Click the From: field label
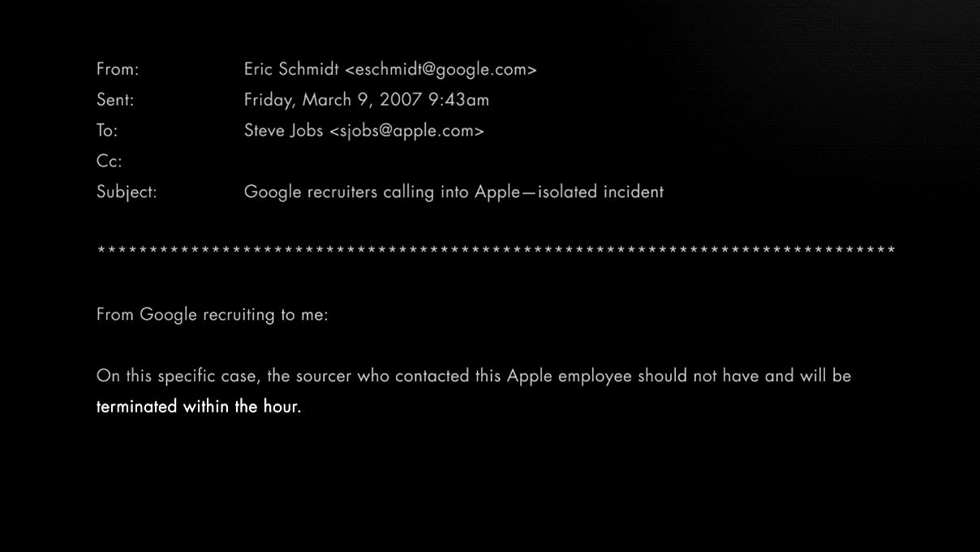The height and width of the screenshot is (552, 980). pyautogui.click(x=118, y=70)
